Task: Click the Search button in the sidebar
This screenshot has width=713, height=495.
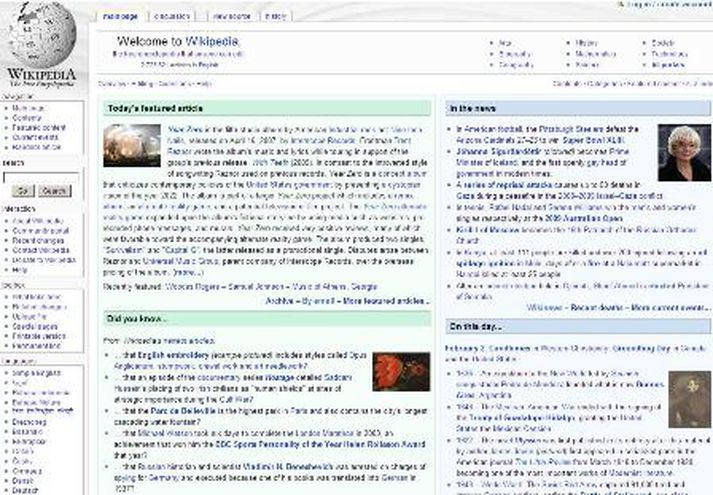Action: coord(55,191)
